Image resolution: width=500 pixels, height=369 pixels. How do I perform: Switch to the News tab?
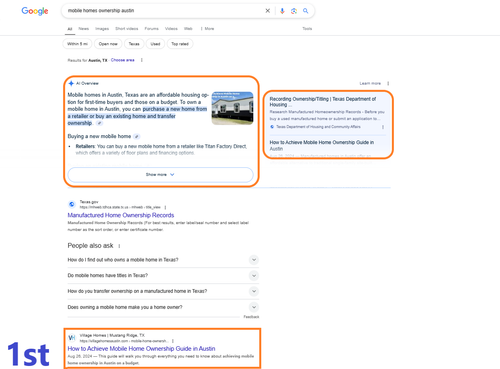coord(84,29)
